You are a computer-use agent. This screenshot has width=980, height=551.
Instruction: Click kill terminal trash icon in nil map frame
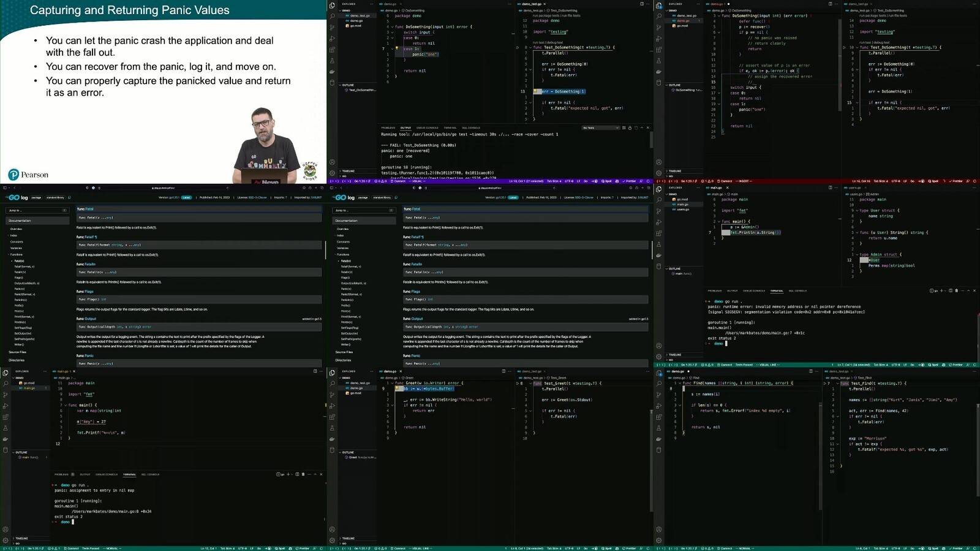coord(303,474)
